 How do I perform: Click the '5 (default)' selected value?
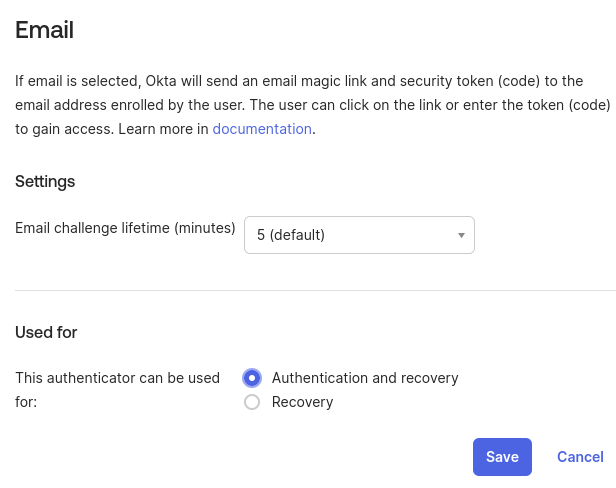pos(291,235)
